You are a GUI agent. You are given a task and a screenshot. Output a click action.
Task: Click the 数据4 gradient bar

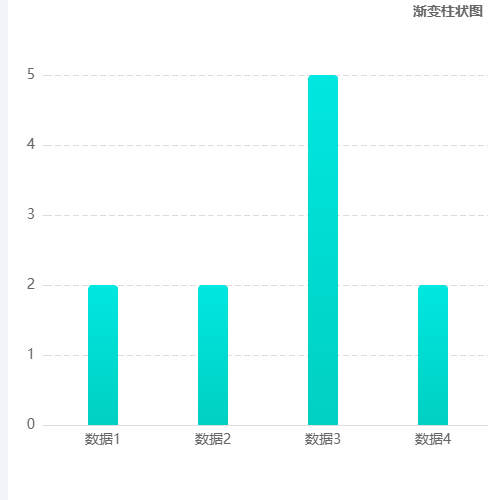pyautogui.click(x=433, y=355)
